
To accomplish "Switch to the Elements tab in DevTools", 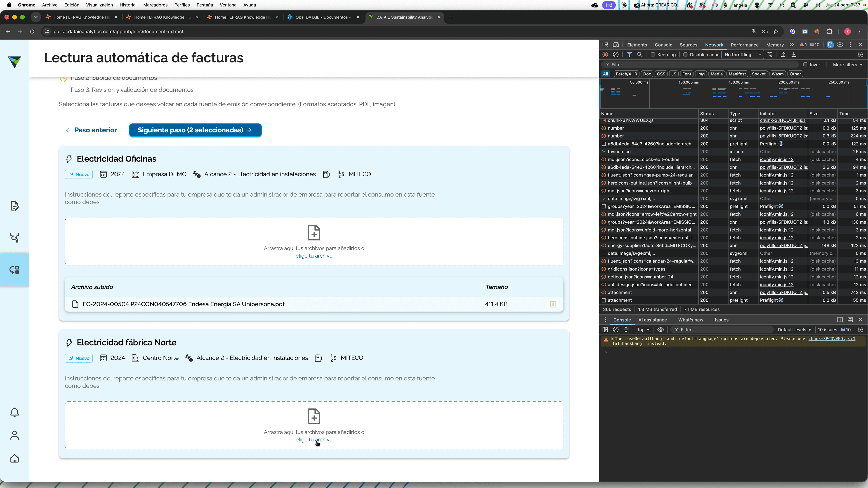I will coord(637,45).
